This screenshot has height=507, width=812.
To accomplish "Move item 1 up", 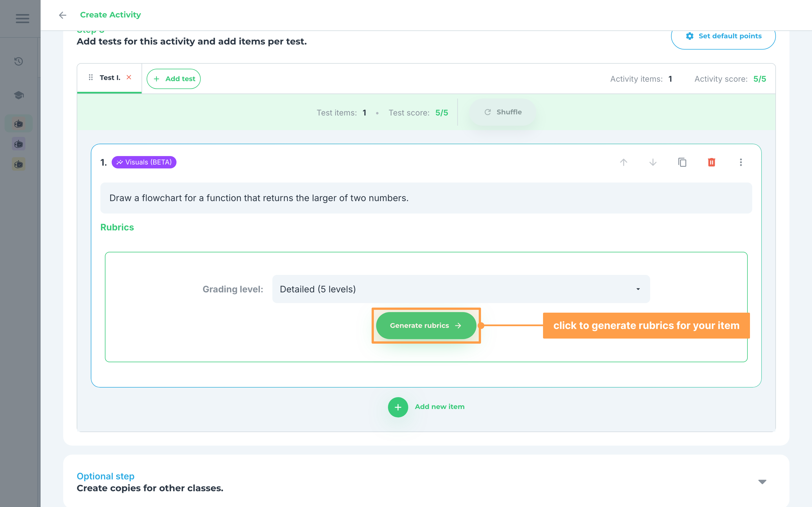I will [x=623, y=162].
